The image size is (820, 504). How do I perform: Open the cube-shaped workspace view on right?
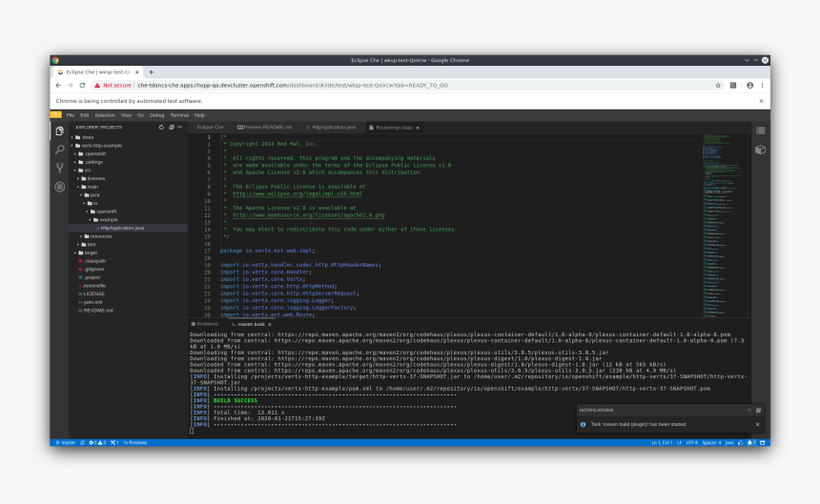pyautogui.click(x=760, y=150)
